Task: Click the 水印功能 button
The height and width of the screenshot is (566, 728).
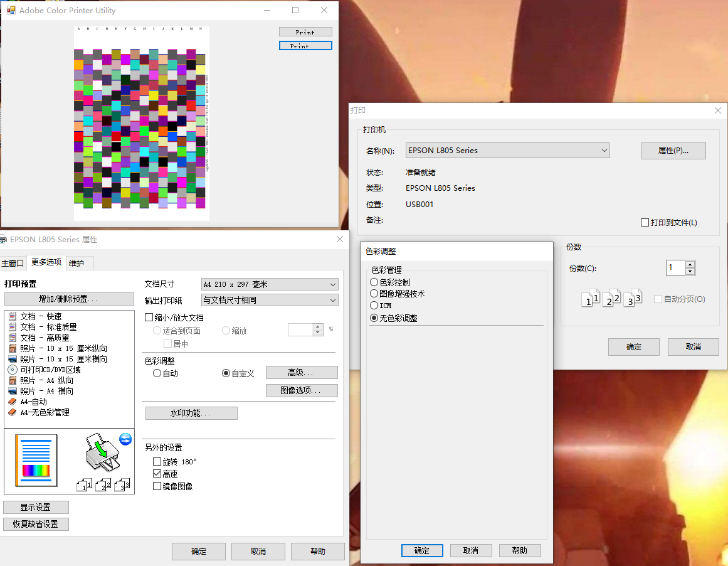Action: coord(191,413)
